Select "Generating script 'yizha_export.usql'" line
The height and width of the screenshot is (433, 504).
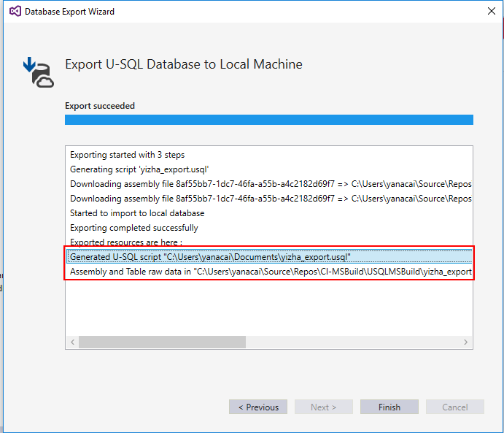pos(269,169)
